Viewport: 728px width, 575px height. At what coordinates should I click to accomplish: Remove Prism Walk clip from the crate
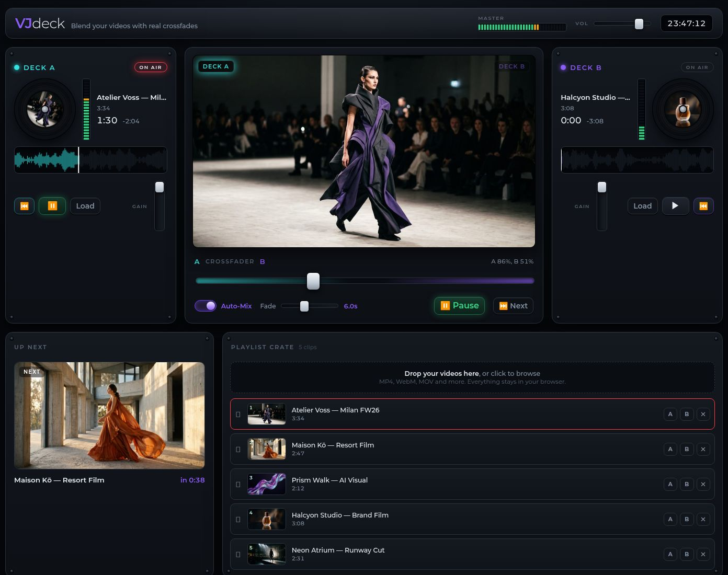[703, 484]
